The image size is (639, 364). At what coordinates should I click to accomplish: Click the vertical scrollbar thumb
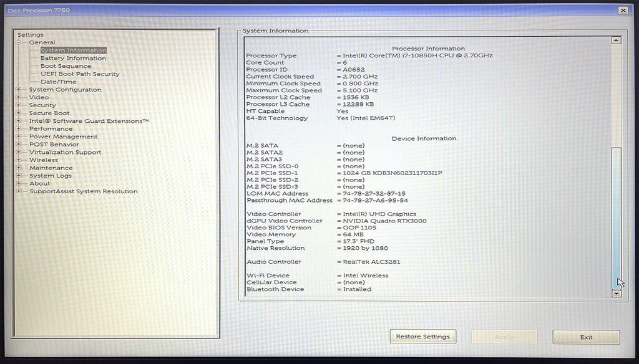click(616, 218)
